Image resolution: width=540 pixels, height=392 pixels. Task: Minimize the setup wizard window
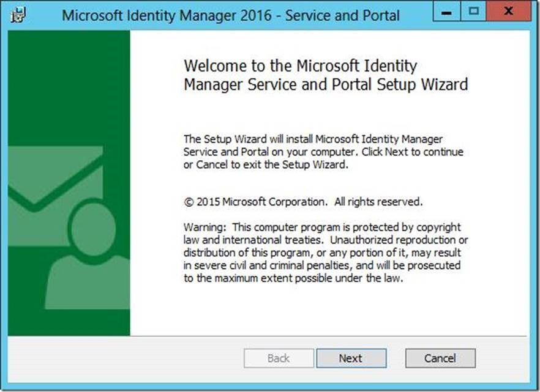tap(446, 12)
